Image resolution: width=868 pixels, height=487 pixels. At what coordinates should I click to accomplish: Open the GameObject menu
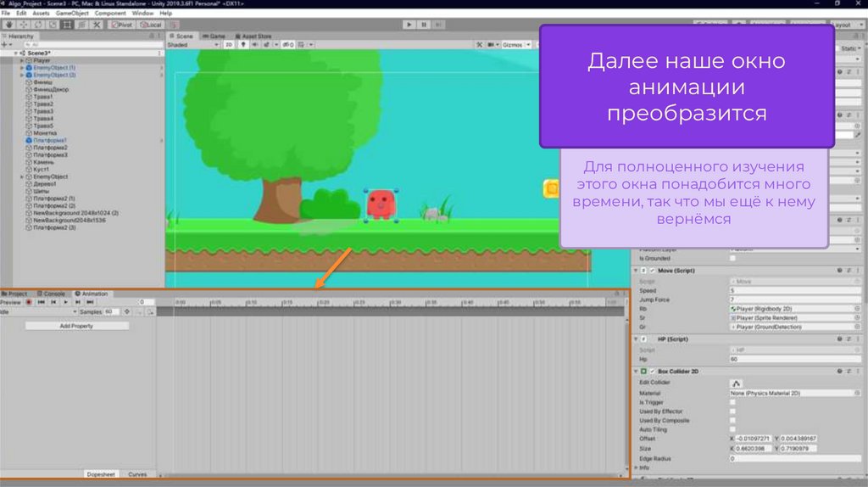71,14
